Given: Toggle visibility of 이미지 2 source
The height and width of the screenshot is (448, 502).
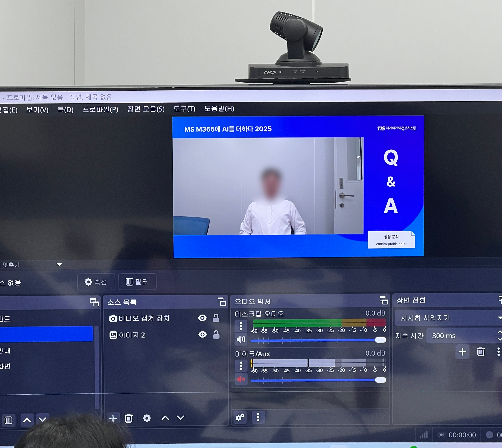Looking at the screenshot, I should [x=203, y=335].
